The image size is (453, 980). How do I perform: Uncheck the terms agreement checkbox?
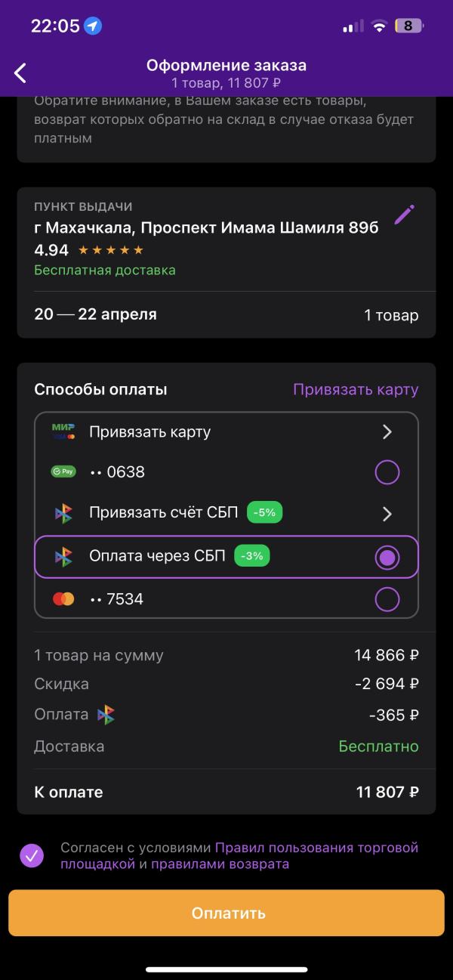[x=32, y=855]
